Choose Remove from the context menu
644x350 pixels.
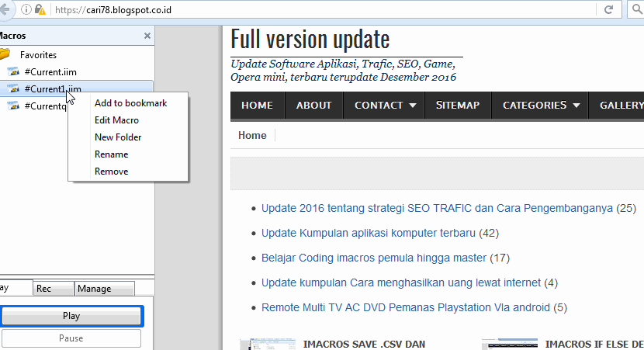[111, 172]
